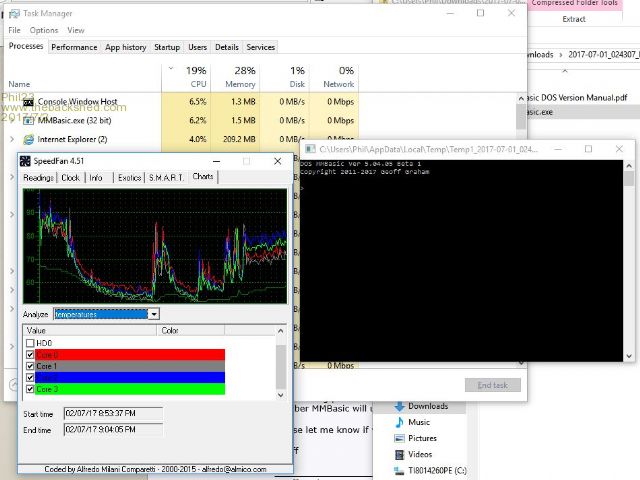640x480 pixels.
Task: Click the Start time field
Action: coord(112,412)
